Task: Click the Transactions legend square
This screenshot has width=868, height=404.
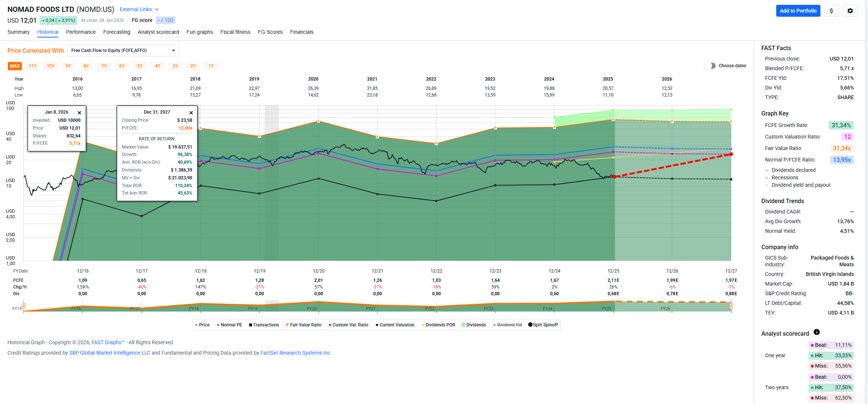Action: 250,325
